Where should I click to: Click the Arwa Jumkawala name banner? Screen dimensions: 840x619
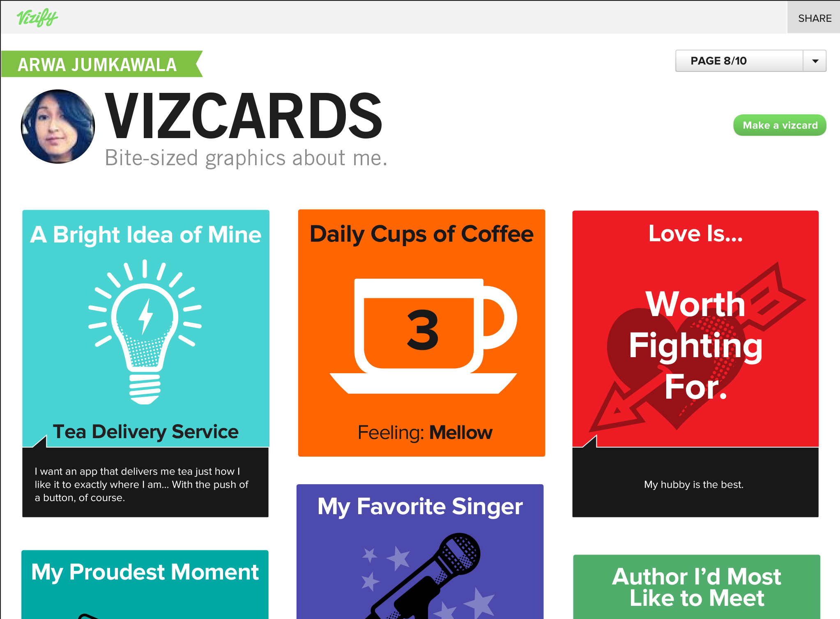coord(101,64)
